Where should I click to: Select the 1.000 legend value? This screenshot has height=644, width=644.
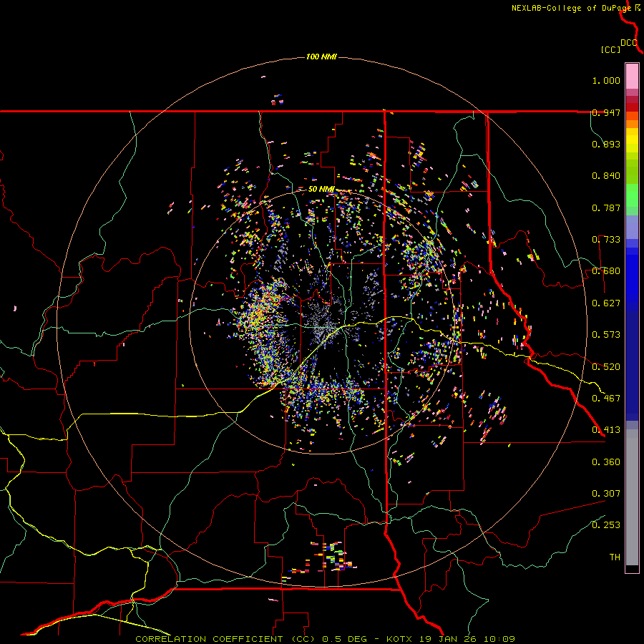pyautogui.click(x=606, y=80)
